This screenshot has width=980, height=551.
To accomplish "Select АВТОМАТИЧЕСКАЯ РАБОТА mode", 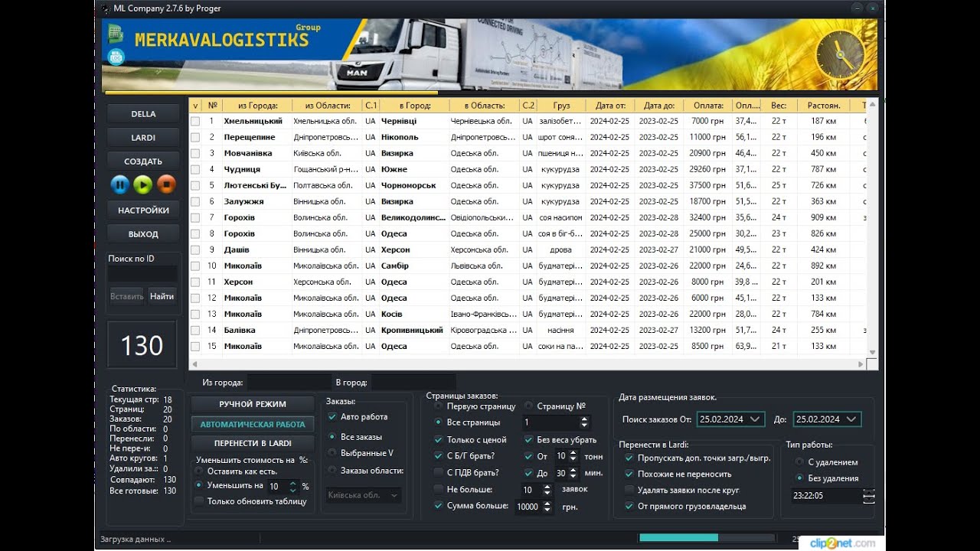I will 253,424.
